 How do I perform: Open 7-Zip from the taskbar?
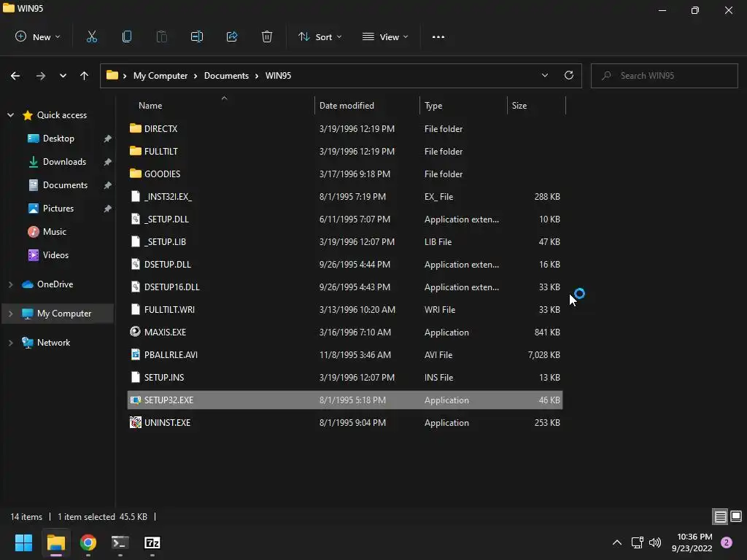click(x=152, y=542)
